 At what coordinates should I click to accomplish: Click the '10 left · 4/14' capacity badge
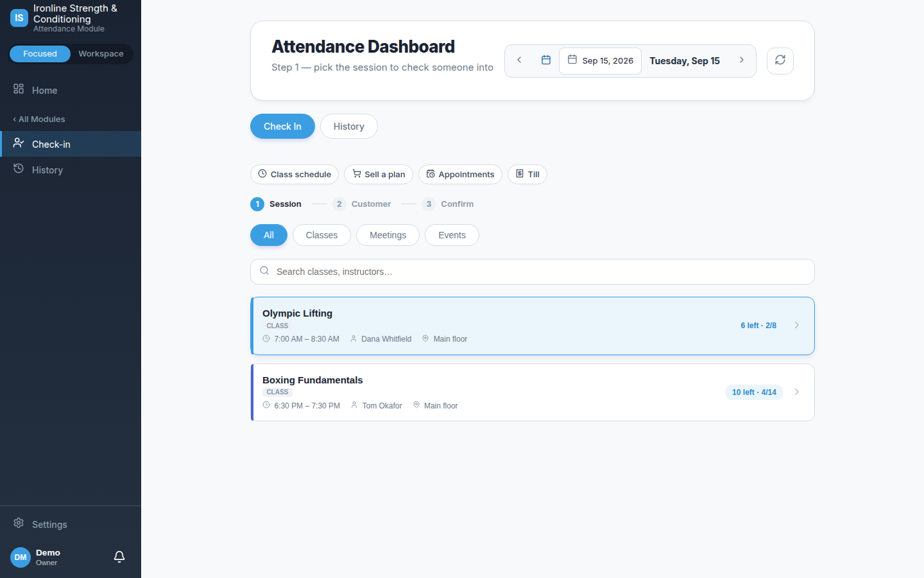(754, 392)
